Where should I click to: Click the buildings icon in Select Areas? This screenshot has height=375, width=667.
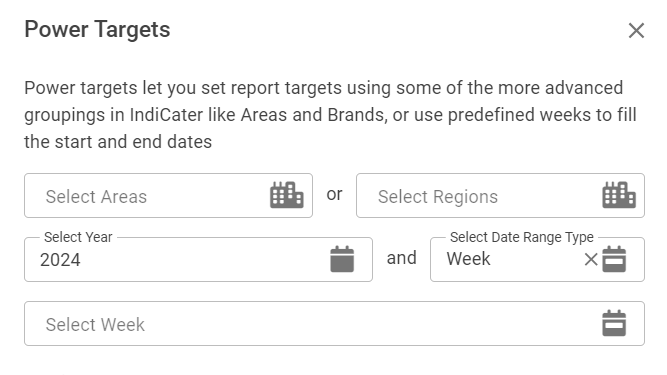pyautogui.click(x=287, y=195)
